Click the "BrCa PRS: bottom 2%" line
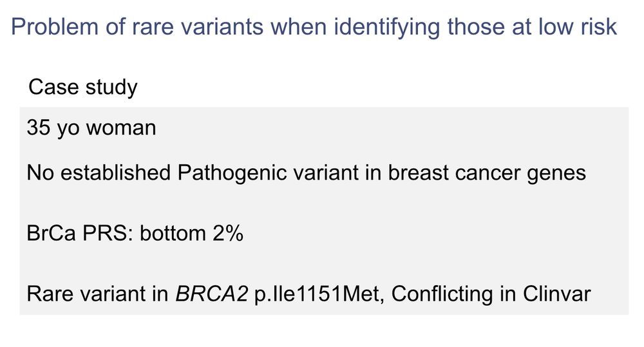The height and width of the screenshot is (347, 644). coord(135,233)
